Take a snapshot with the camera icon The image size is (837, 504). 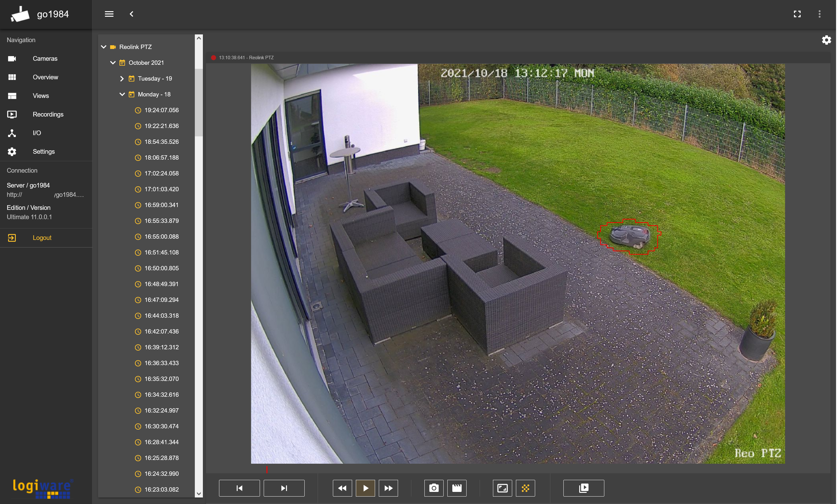pos(434,488)
